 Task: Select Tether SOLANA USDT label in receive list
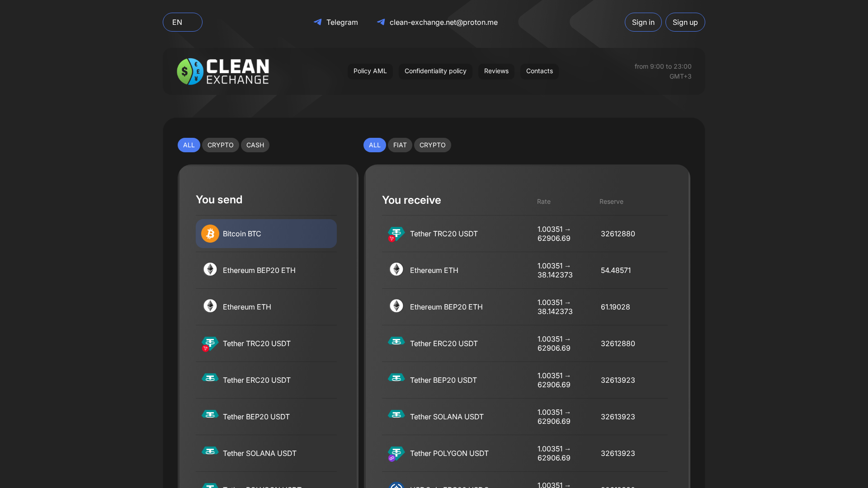(x=447, y=417)
